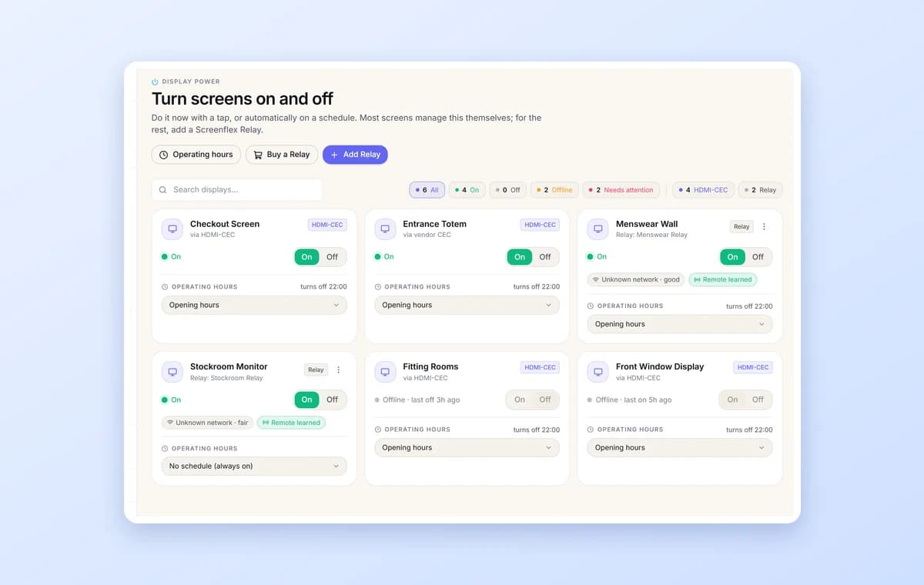The image size is (924, 585).
Task: Click Stockroom Monitor Relay badge
Action: 316,369
